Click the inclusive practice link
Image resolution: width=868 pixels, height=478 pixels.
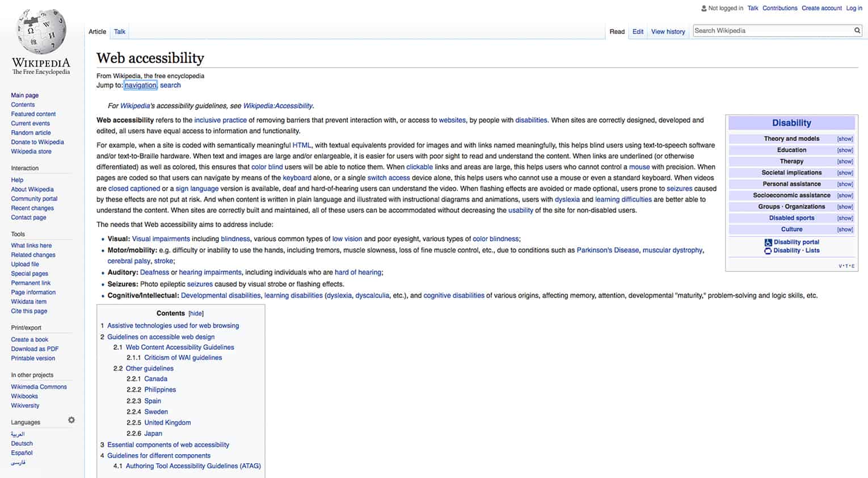[x=220, y=120]
